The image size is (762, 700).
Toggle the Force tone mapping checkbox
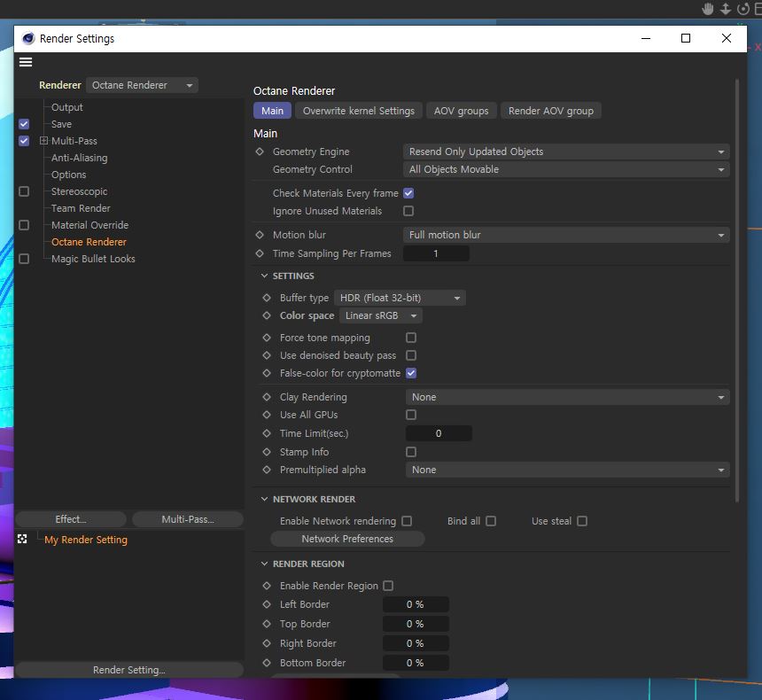[x=411, y=338]
